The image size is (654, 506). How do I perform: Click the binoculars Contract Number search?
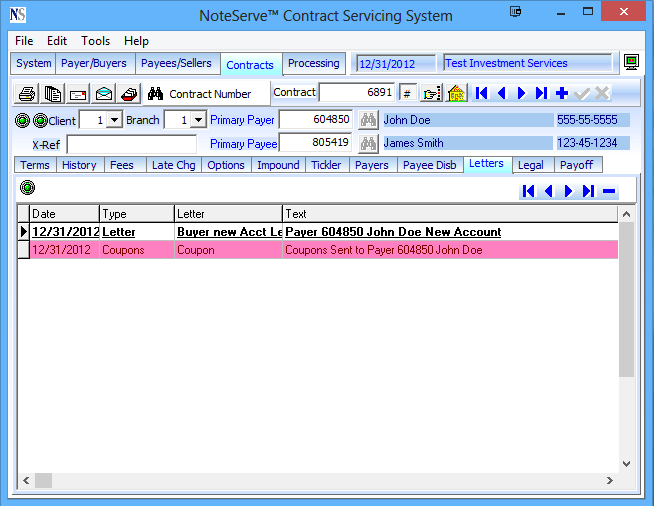coord(155,94)
